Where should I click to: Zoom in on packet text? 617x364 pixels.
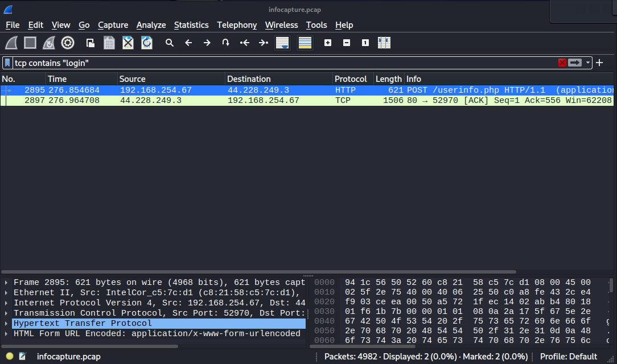(328, 43)
